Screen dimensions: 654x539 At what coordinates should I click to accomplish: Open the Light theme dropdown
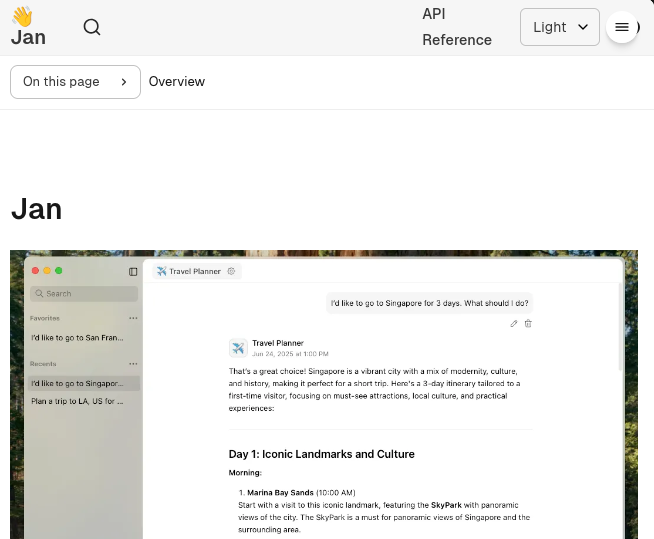point(559,27)
